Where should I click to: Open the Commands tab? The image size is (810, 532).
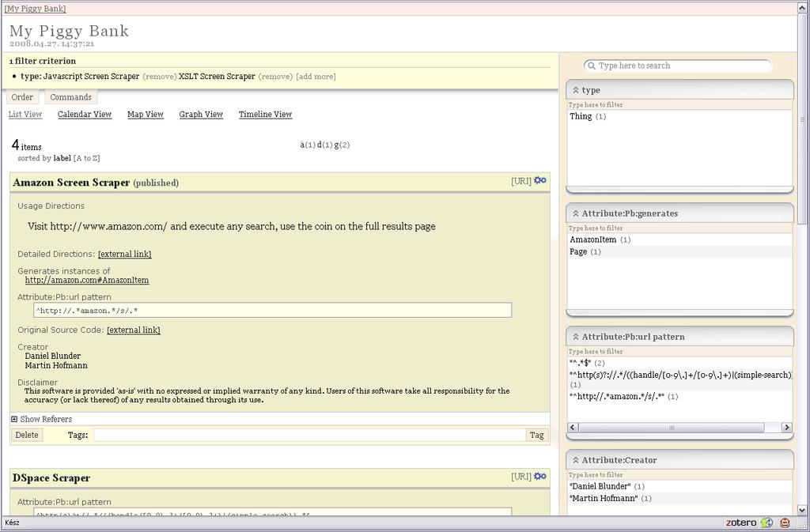pos(70,97)
